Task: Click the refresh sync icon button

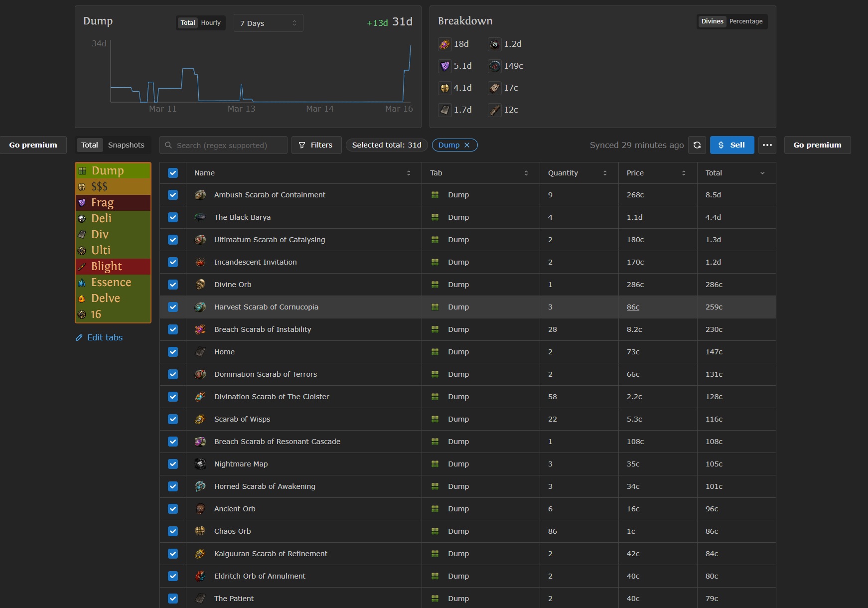Action: click(697, 145)
